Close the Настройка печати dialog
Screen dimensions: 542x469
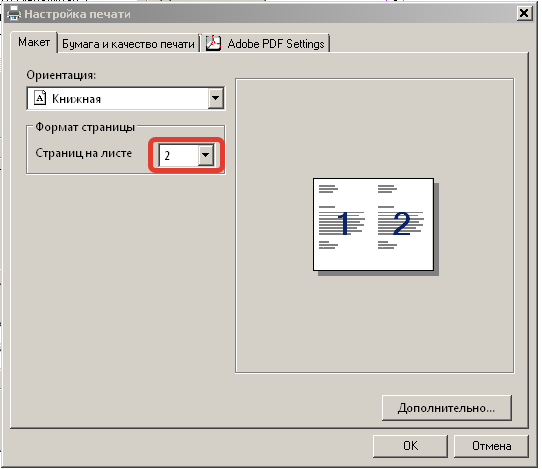(x=524, y=13)
